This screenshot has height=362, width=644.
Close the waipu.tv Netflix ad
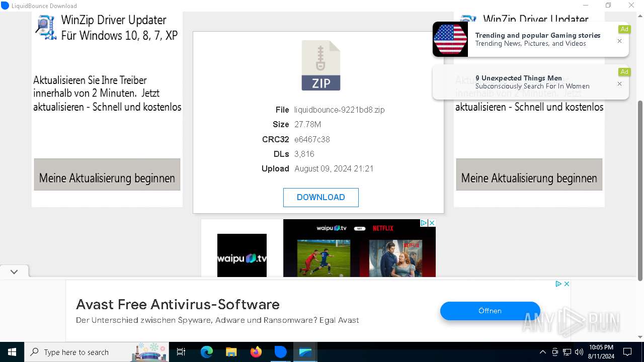pos(432,223)
